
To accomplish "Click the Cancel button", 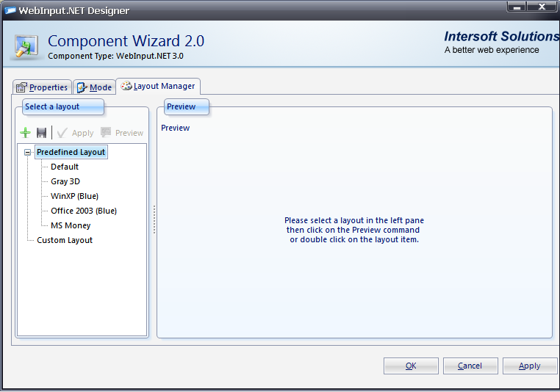I will click(x=470, y=366).
